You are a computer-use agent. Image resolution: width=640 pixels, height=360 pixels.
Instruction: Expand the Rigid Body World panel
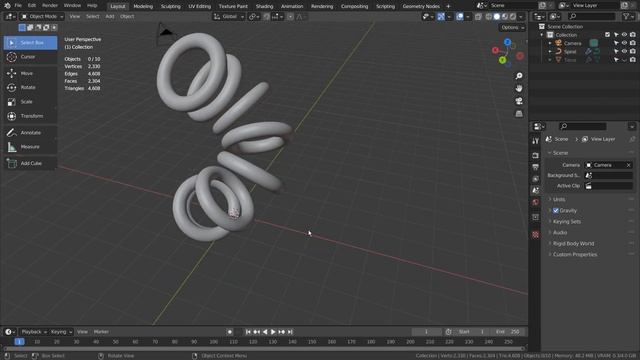(x=573, y=244)
